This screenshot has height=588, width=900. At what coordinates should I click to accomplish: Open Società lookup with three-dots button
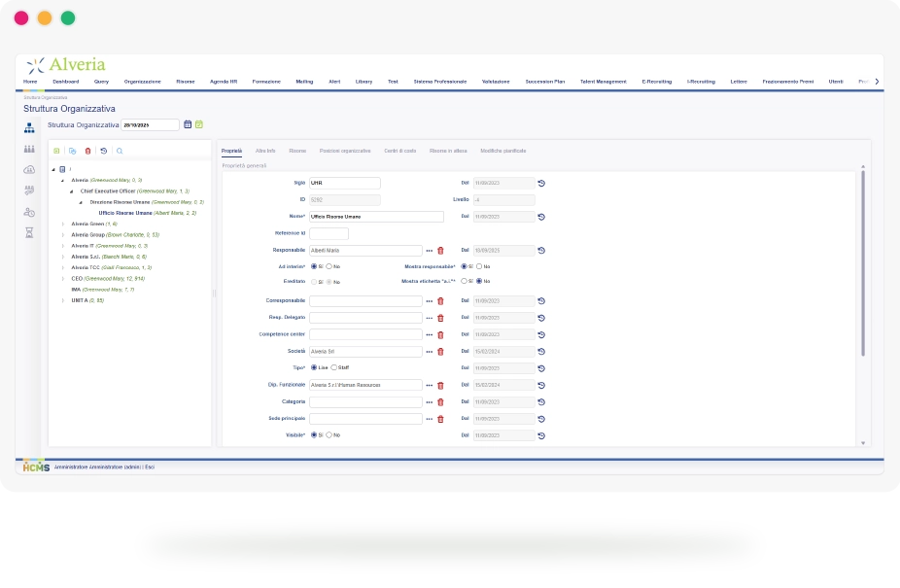click(430, 352)
